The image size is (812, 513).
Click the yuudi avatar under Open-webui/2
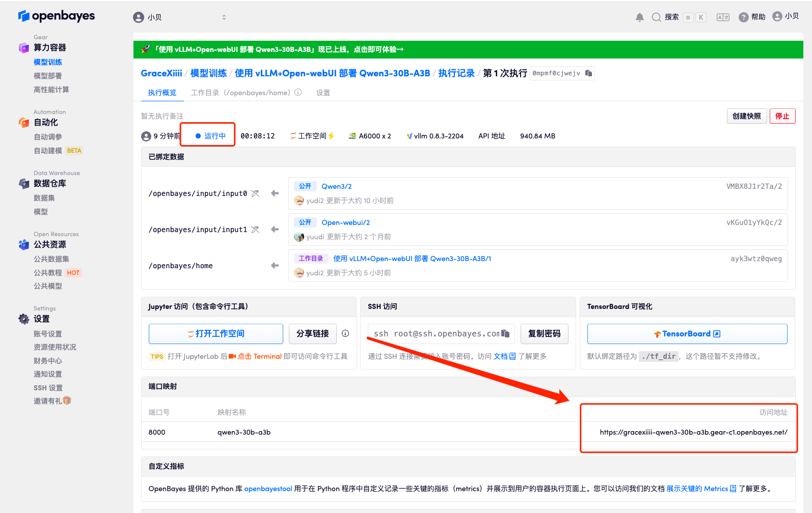pos(299,237)
